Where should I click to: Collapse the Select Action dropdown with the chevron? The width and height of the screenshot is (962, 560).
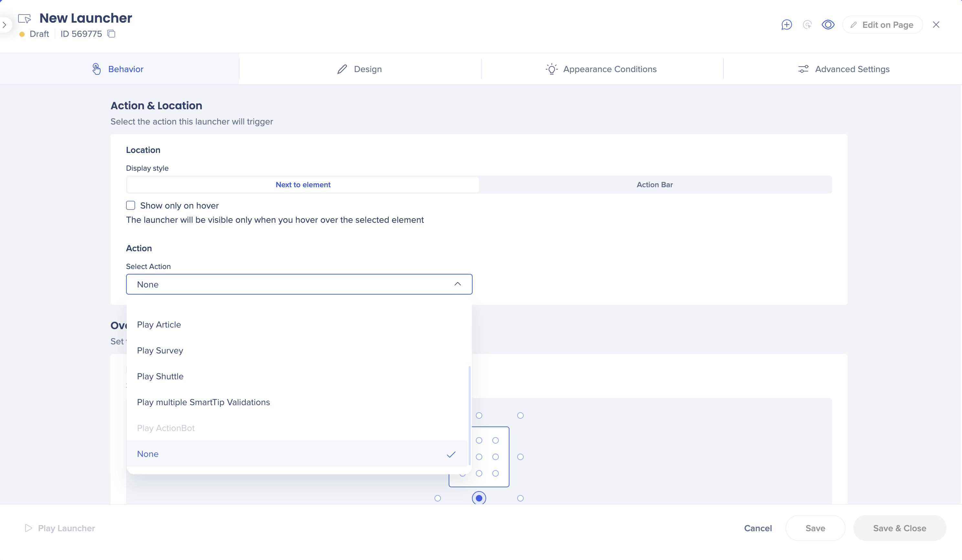[x=457, y=284]
